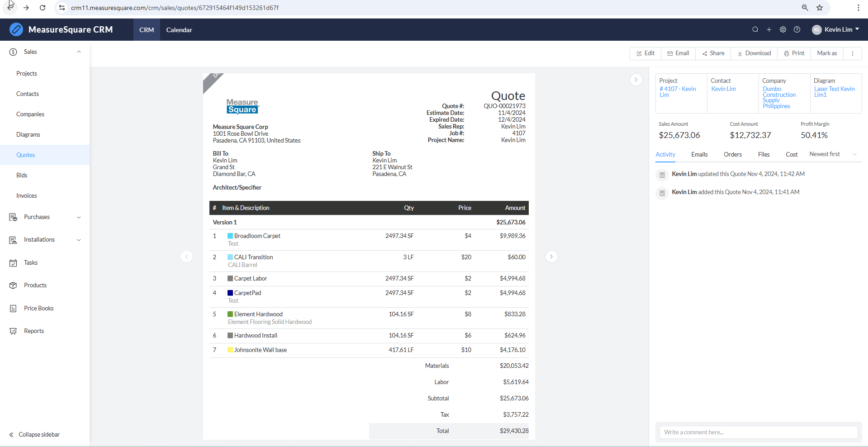
Task: Expand the Purchases section chevron
Action: click(x=79, y=217)
